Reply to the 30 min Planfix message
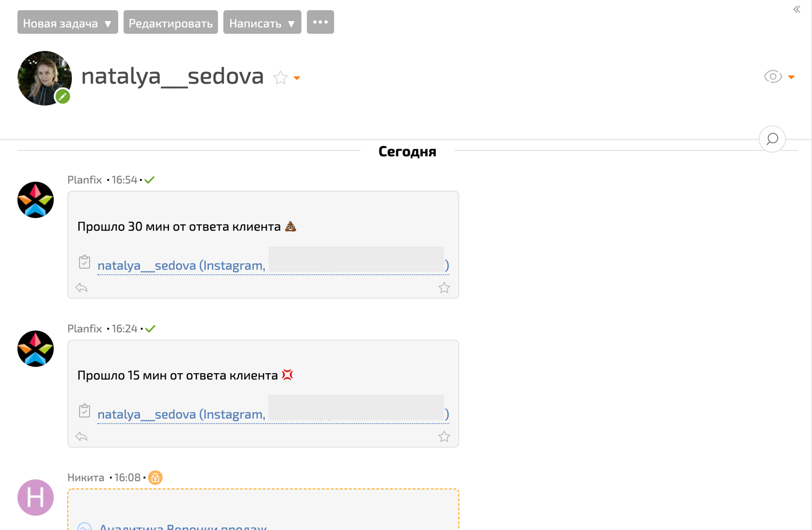Viewport: 812px width, 530px height. [x=82, y=288]
